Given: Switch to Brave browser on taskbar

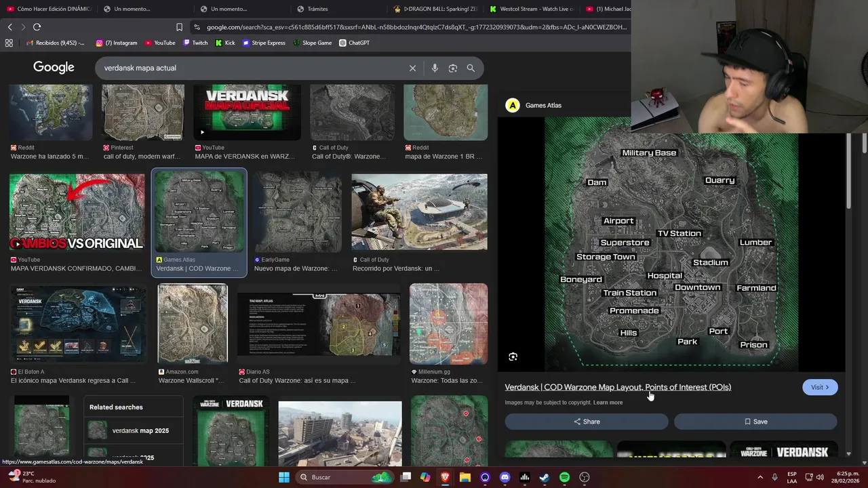Looking at the screenshot, I should click(445, 477).
